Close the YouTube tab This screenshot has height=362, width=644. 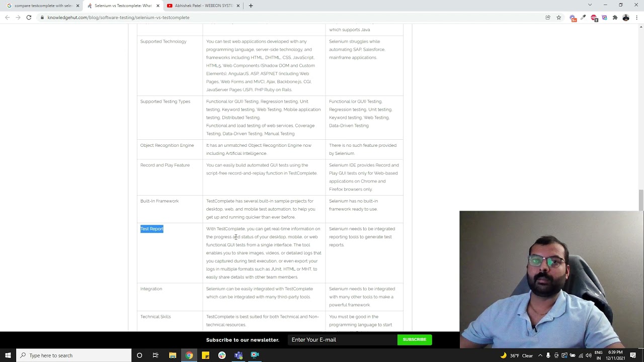(238, 6)
